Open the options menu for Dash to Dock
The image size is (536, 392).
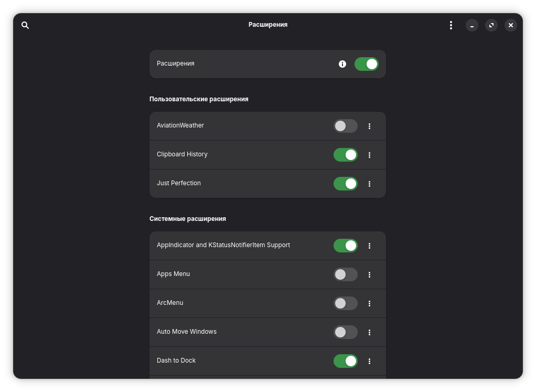[369, 361]
